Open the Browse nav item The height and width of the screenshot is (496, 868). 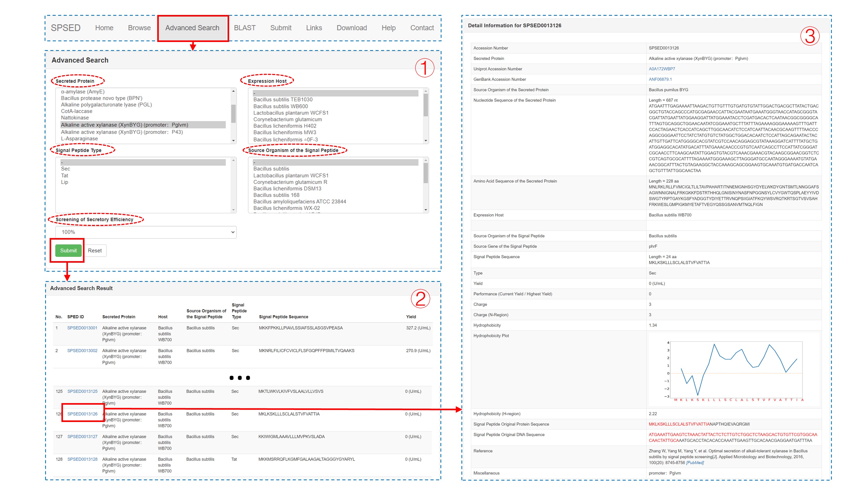(139, 28)
